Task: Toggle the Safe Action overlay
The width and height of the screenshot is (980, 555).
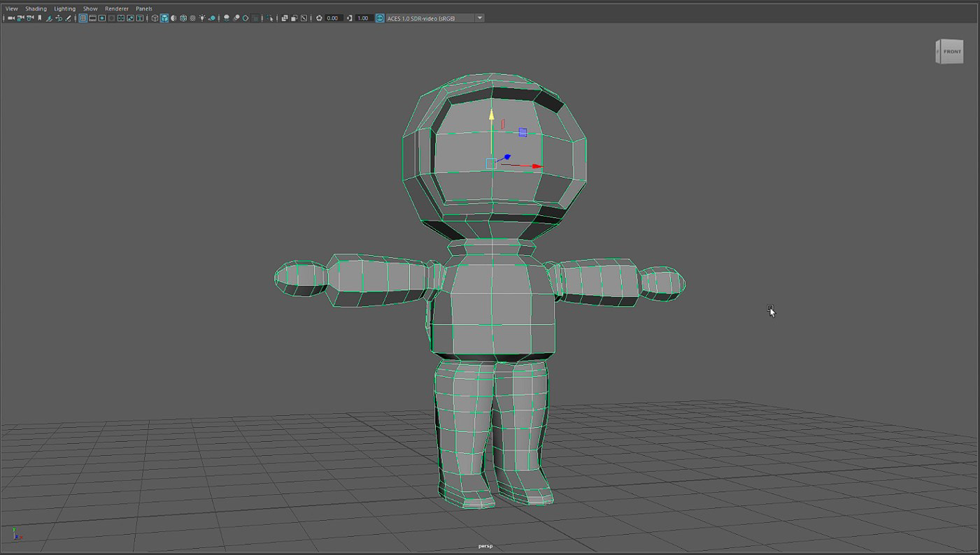Action: tap(130, 18)
